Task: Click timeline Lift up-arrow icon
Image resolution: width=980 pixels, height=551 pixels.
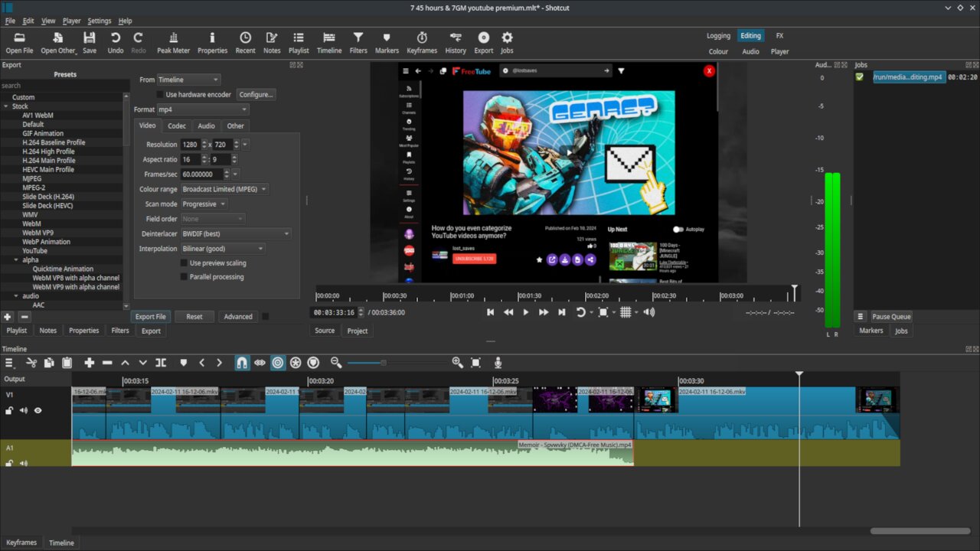Action: pos(125,363)
